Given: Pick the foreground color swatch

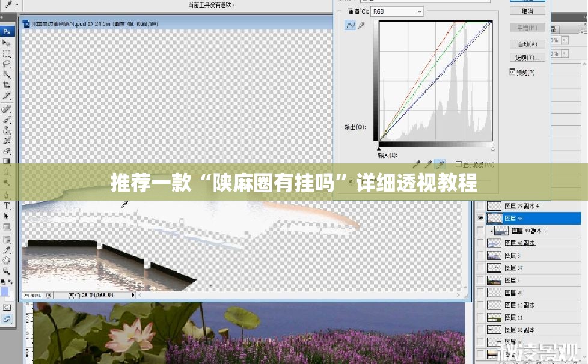Looking at the screenshot, I should (x=4, y=291).
